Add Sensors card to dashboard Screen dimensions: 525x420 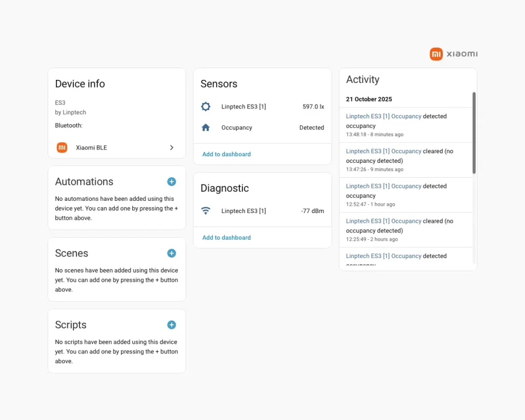point(227,154)
